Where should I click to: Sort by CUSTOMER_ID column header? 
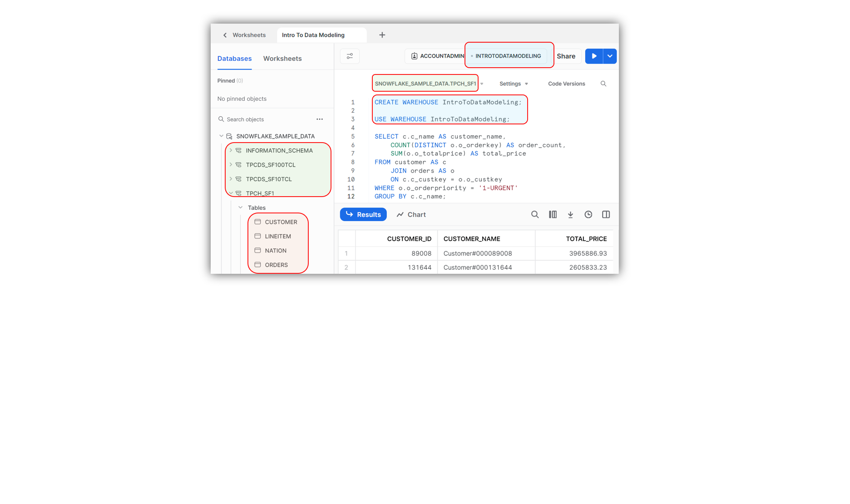coord(396,239)
